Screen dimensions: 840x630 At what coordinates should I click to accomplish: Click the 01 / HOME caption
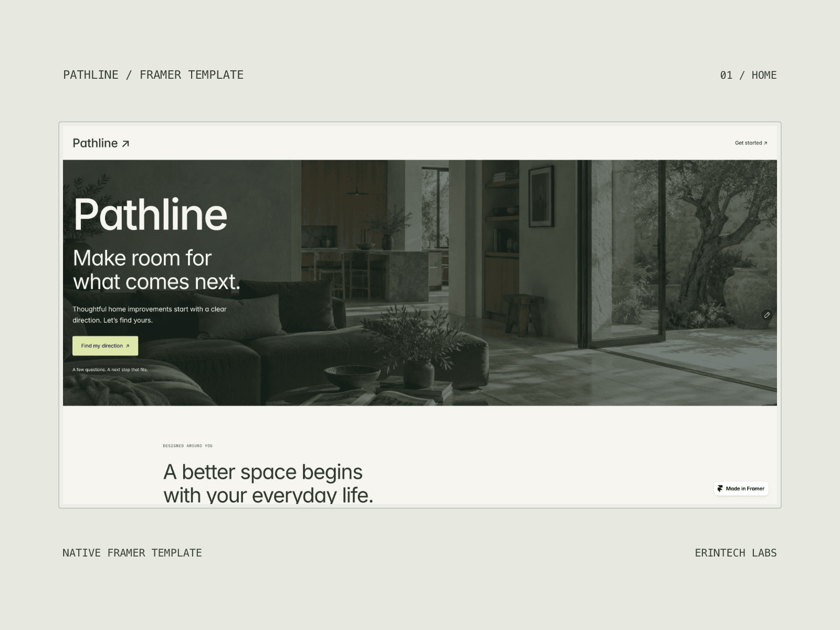point(748,75)
